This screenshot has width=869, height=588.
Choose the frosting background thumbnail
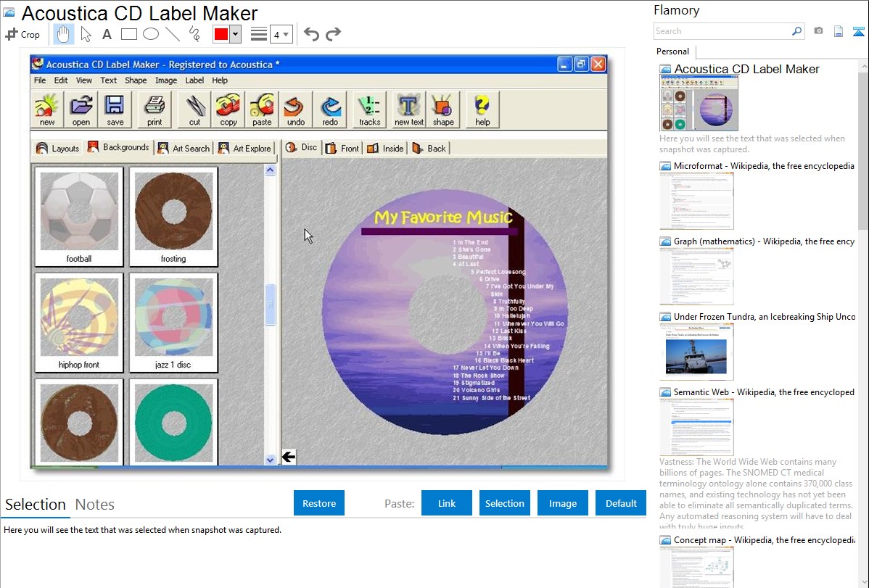tap(173, 218)
